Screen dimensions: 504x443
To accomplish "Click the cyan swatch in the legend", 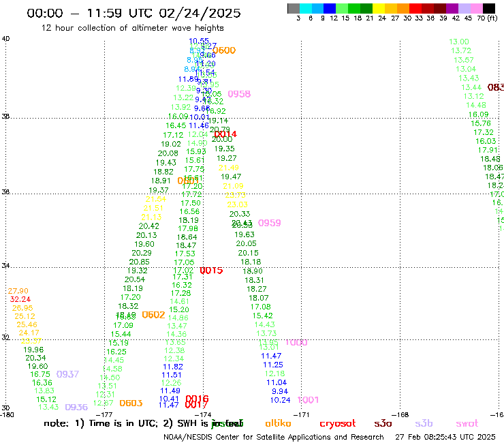I will (x=306, y=8).
